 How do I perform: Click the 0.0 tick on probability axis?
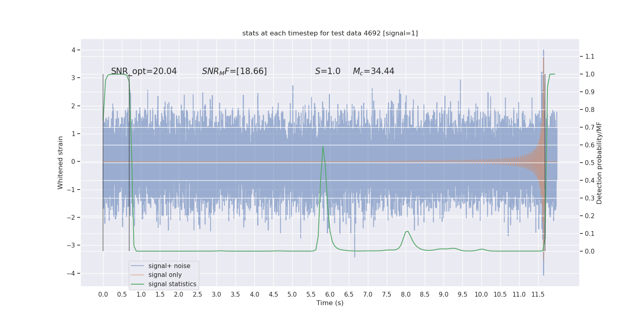tap(590, 251)
